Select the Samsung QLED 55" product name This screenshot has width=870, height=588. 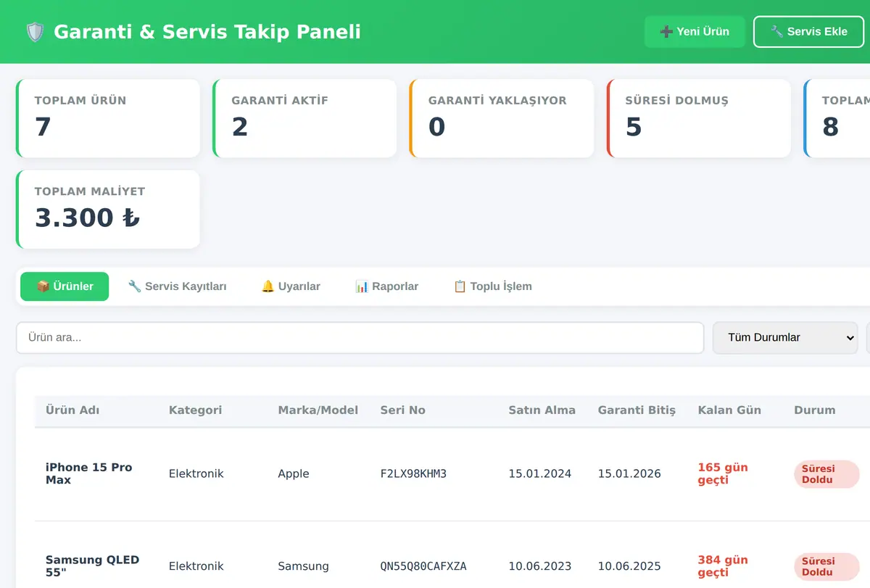pos(92,566)
